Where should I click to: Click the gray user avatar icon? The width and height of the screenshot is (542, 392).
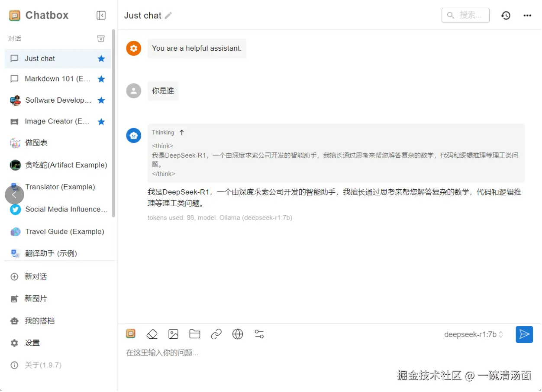(134, 91)
